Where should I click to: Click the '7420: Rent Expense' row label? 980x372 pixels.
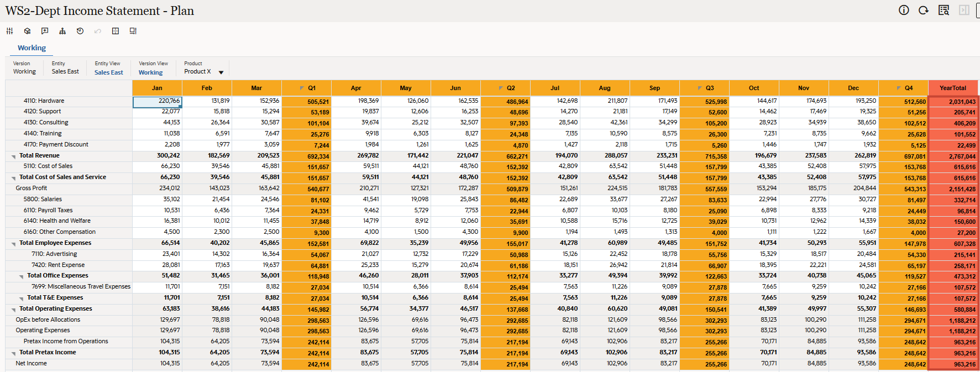point(58,265)
